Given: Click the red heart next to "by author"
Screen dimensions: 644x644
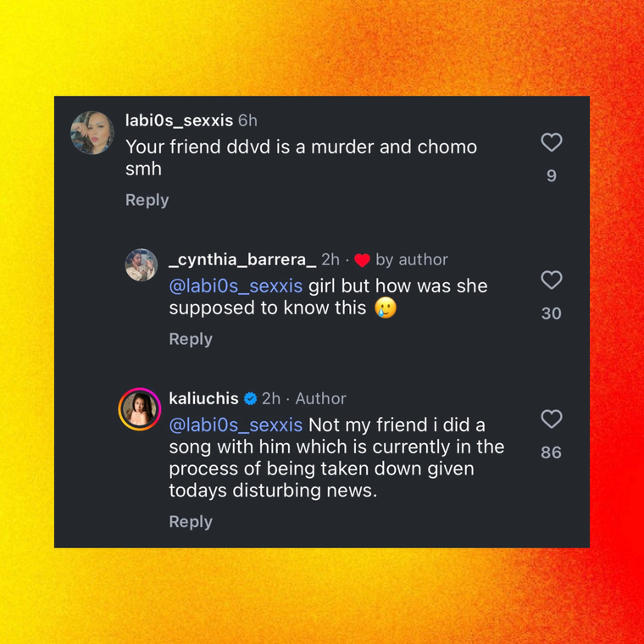Looking at the screenshot, I should tap(362, 260).
